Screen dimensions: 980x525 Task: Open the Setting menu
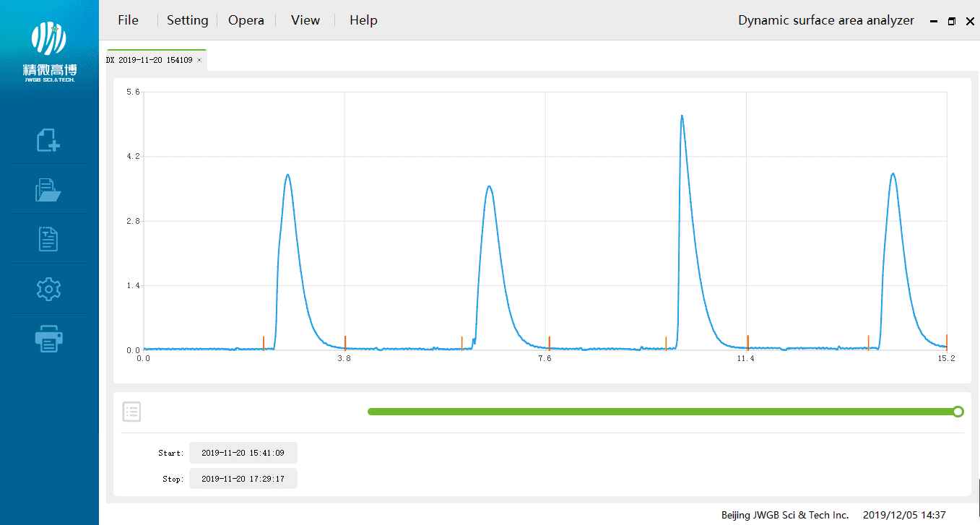coord(187,20)
